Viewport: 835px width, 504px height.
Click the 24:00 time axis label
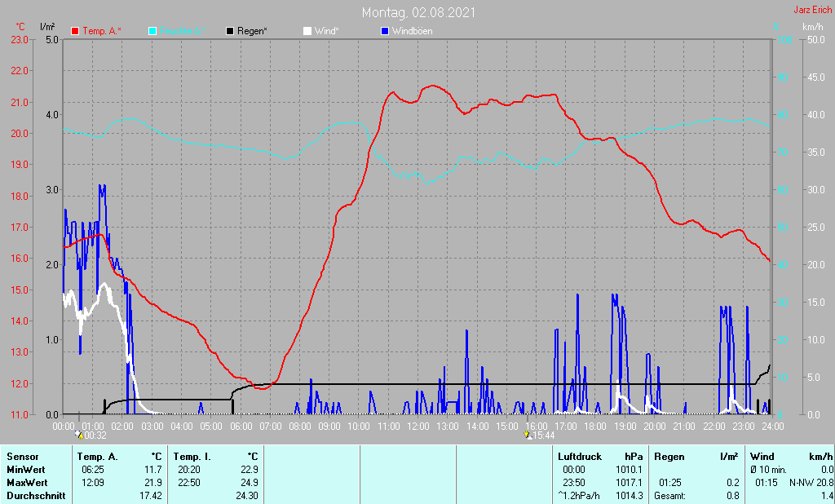point(772,427)
